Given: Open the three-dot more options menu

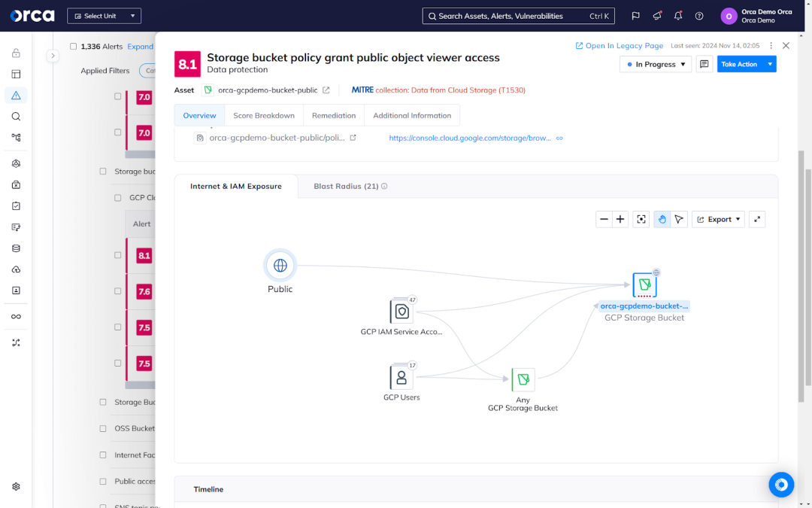Looking at the screenshot, I should [x=771, y=46].
